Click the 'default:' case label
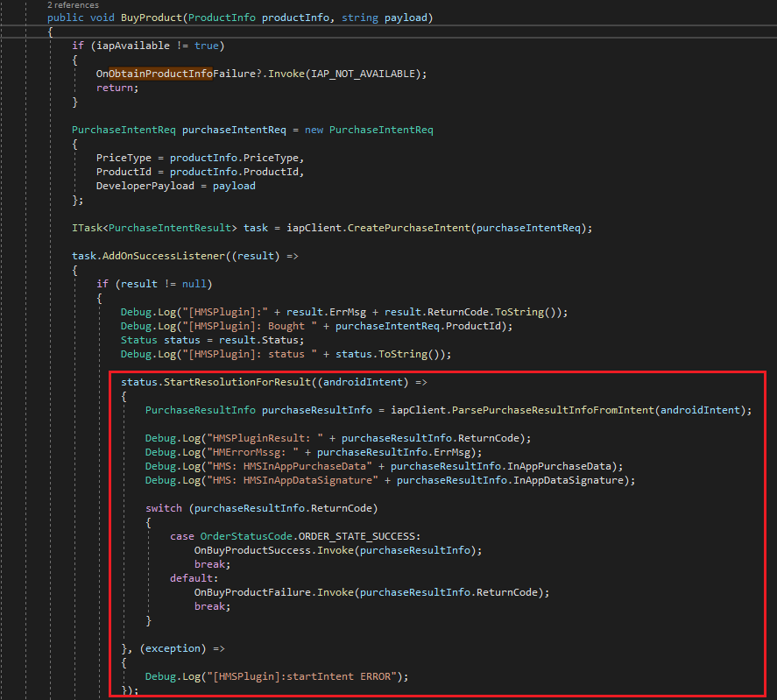This screenshot has width=777, height=700. pos(194,578)
